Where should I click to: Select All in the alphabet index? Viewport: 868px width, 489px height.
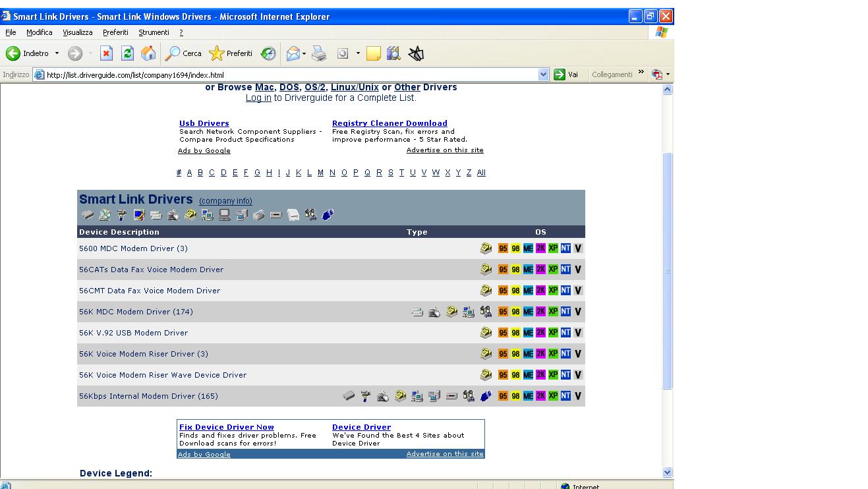coord(481,173)
